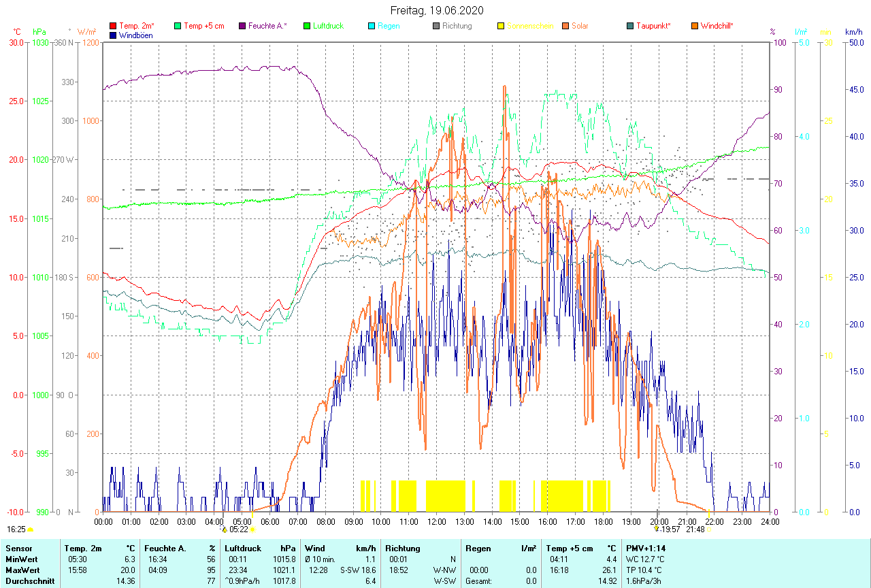The width and height of the screenshot is (871, 588).
Task: Select the 'Windböen' legend label
Action: 136,35
